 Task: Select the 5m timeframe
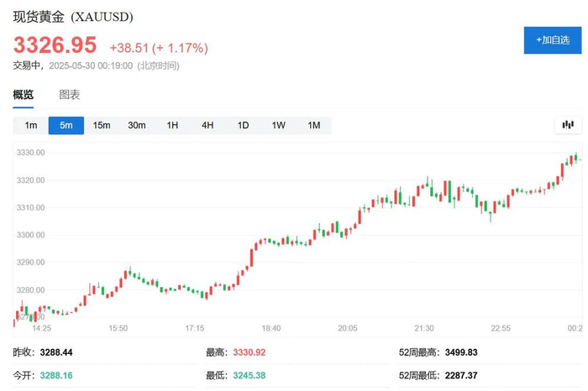[66, 125]
